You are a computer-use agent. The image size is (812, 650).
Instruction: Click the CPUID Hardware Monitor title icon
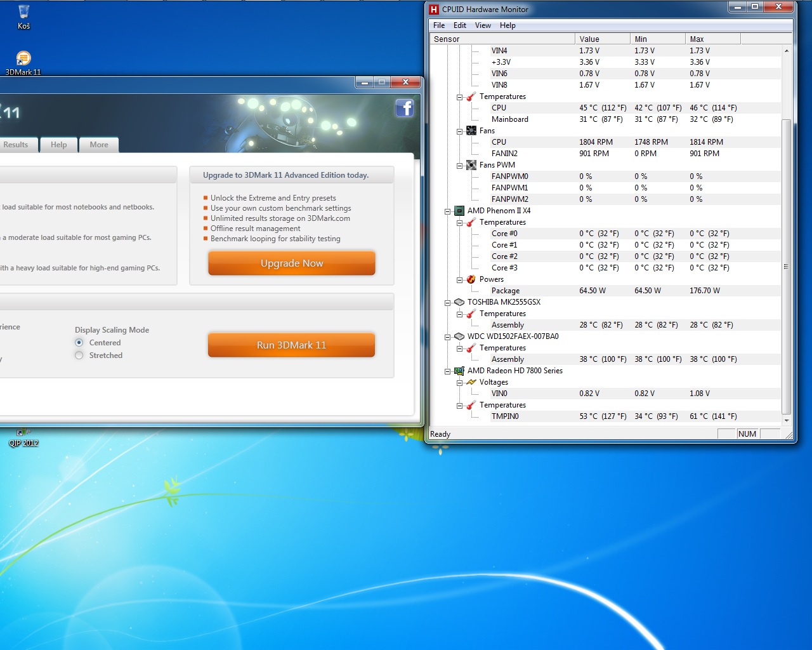[x=434, y=10]
